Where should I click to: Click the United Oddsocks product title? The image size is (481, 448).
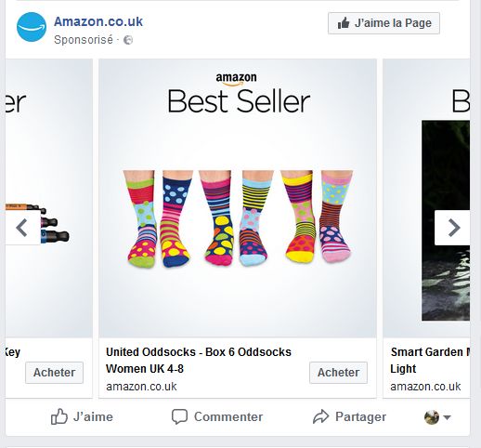[199, 361]
